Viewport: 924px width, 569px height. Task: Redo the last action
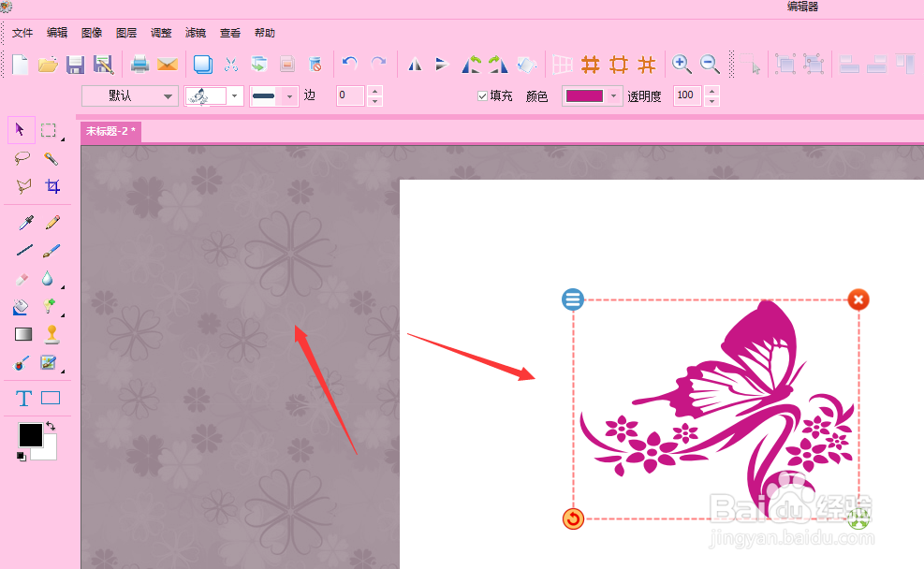click(378, 63)
